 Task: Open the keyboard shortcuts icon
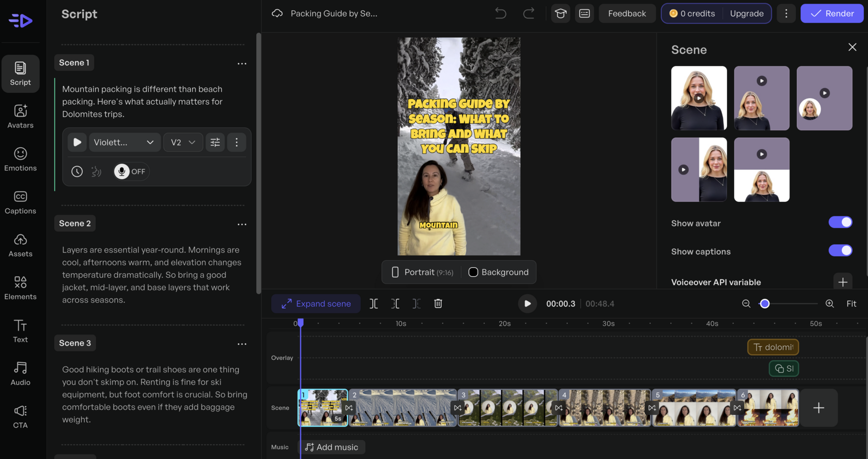pos(584,13)
